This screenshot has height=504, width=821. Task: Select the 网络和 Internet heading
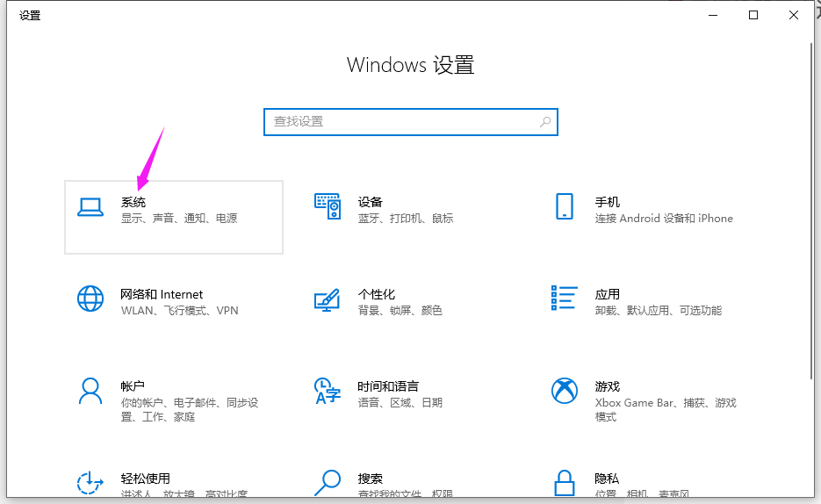pyautogui.click(x=162, y=294)
